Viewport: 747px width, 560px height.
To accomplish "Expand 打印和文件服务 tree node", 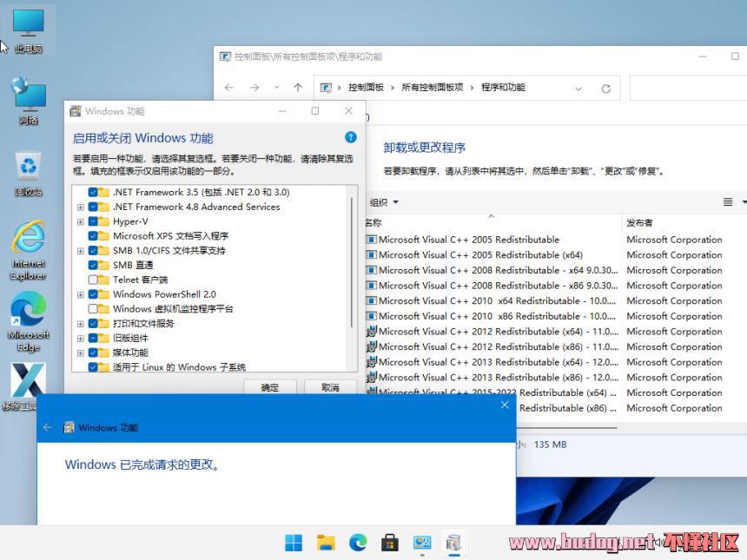I will (81, 324).
